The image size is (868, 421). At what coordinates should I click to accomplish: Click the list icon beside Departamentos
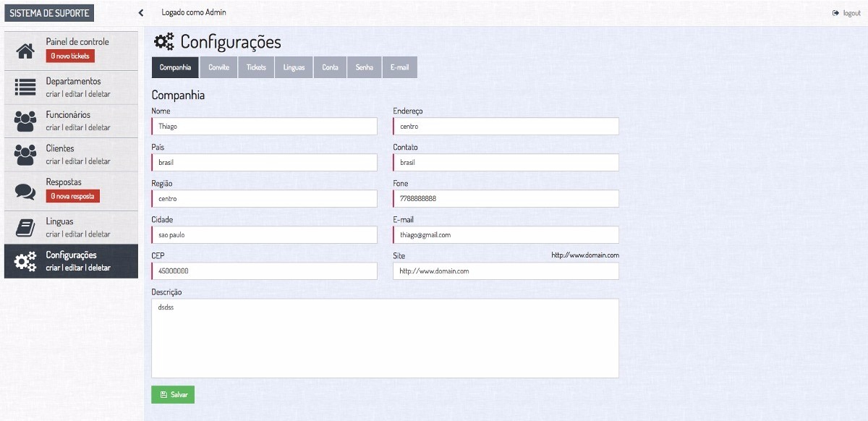(x=25, y=88)
